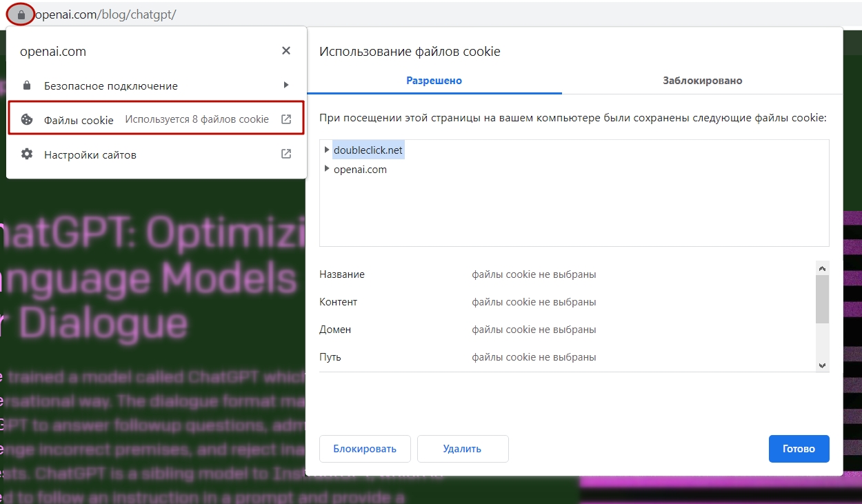Screen dimensions: 862x504
Task: Click lock icon beside Безопасное подключение
Action: click(x=27, y=86)
